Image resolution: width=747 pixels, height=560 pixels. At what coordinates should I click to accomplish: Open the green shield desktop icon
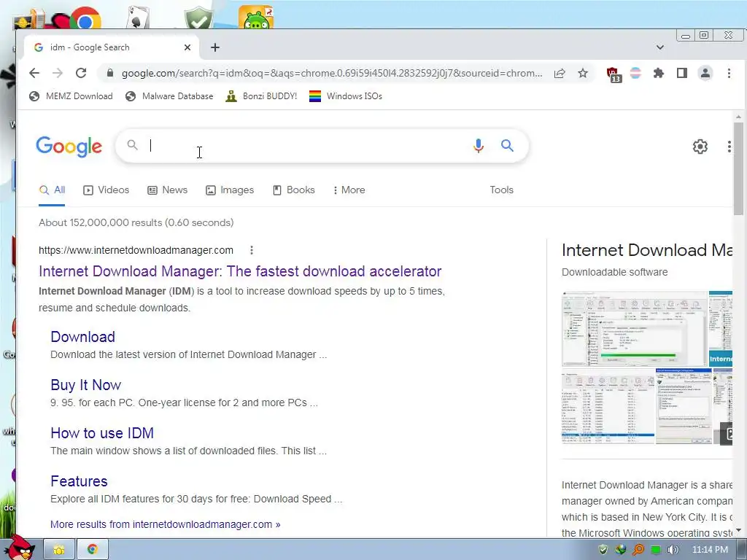click(198, 18)
